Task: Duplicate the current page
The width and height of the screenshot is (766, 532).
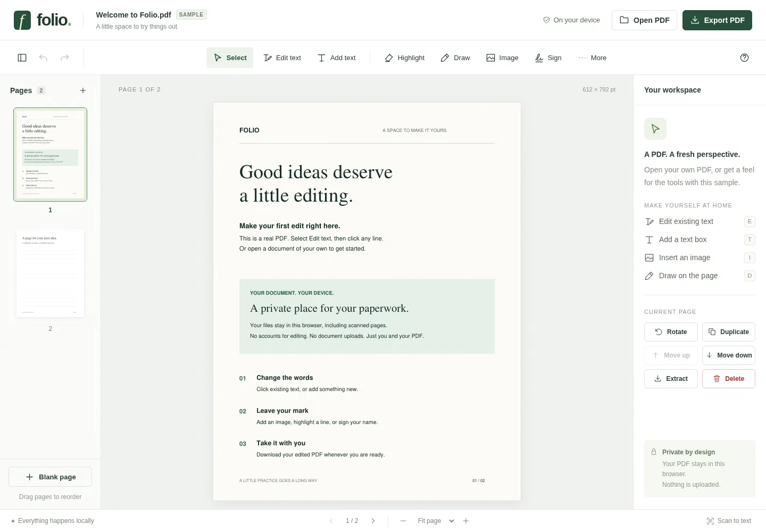Action: (x=729, y=332)
